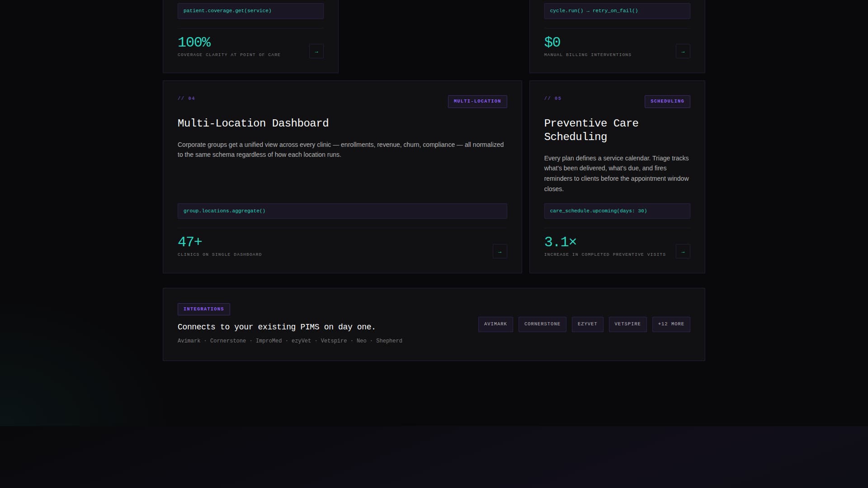This screenshot has width=868, height=488.
Task: Click the MULTI-LOCATION tag badge
Action: coord(477,101)
